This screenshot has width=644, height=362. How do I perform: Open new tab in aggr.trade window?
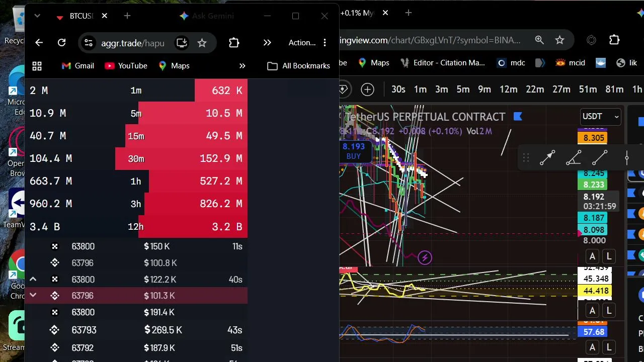pyautogui.click(x=127, y=16)
